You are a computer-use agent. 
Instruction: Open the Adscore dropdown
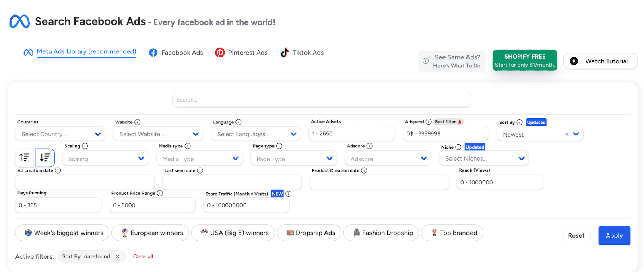(x=388, y=159)
